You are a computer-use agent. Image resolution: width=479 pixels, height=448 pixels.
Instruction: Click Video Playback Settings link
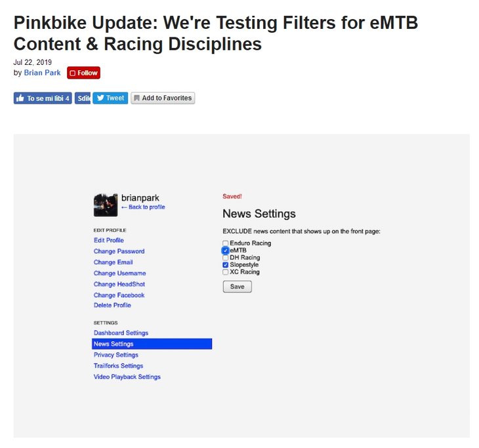coord(127,377)
